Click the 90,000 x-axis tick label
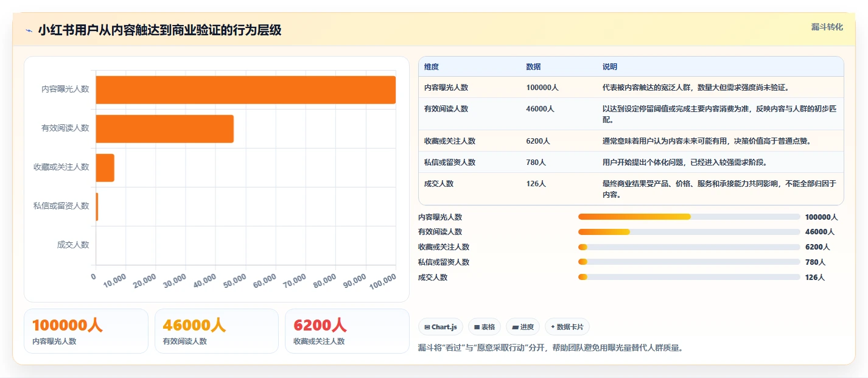The height and width of the screenshot is (378, 868). [x=355, y=281]
